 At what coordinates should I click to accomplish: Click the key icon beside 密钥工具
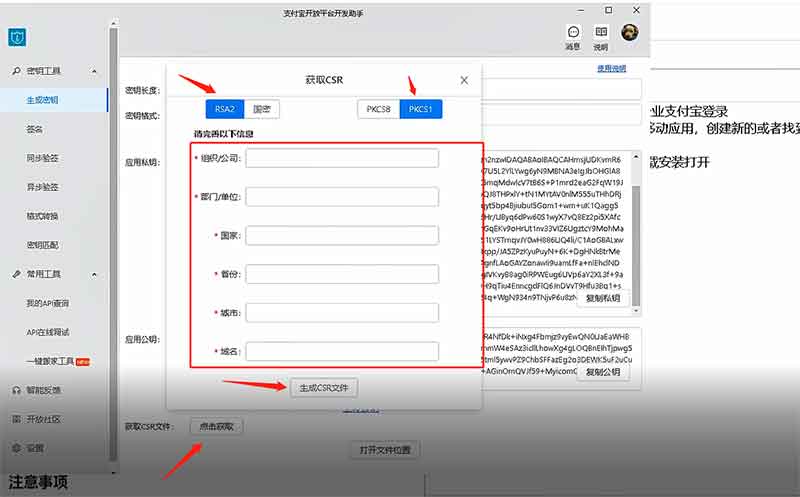pos(16,71)
